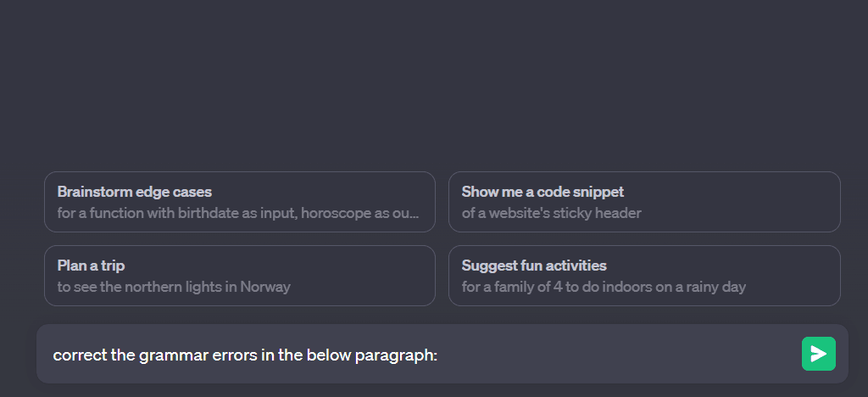
Task: Click the 'Brainstorm edge cases' bold heading
Action: tap(135, 192)
